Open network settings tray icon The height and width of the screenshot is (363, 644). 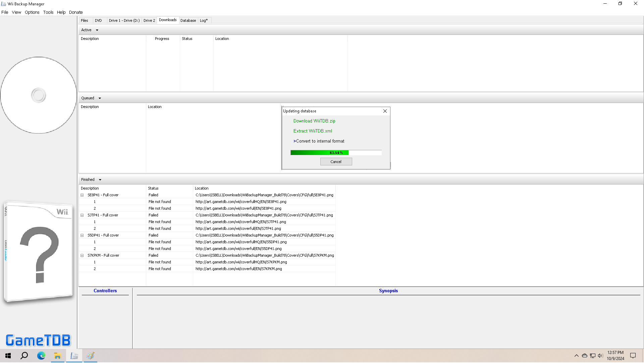593,356
